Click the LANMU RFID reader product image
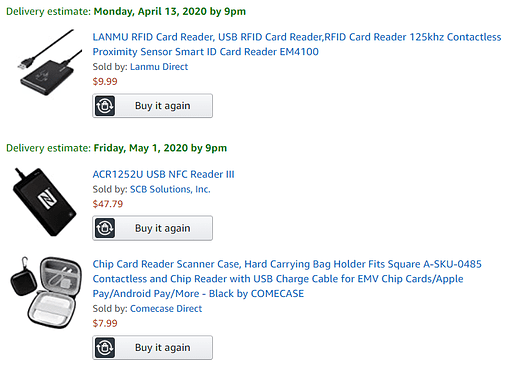Screen dimensions: 517x365 pyautogui.click(x=49, y=63)
